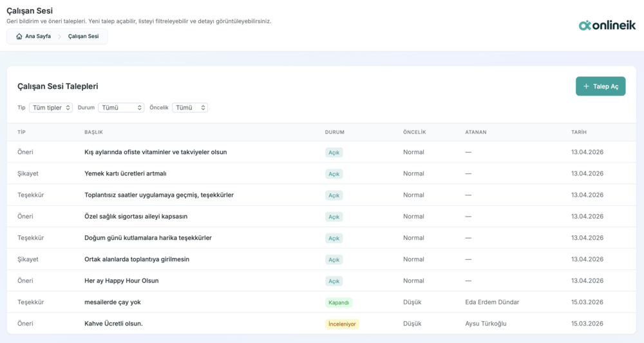Click the İnceleniyor status badge
Viewport: 644px width, 343px height.
point(341,324)
